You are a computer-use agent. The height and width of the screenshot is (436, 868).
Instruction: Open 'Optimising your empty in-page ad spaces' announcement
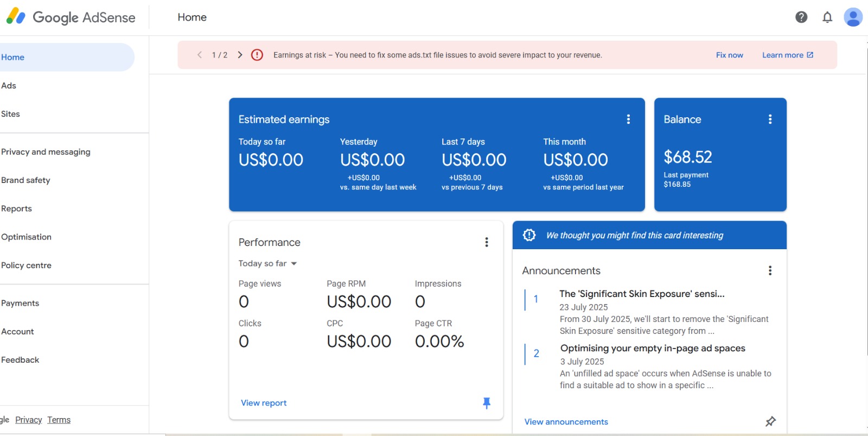coord(653,348)
